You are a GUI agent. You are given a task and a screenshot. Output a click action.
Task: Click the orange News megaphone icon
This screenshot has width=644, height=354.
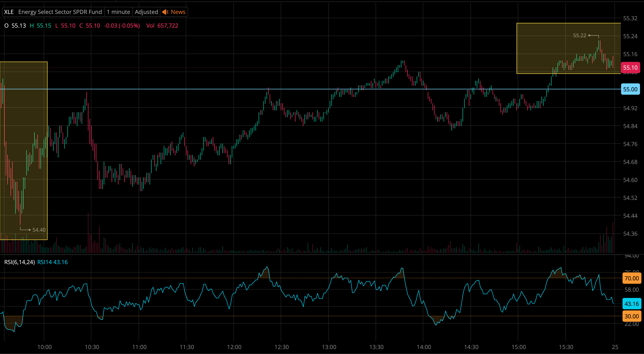pyautogui.click(x=165, y=12)
